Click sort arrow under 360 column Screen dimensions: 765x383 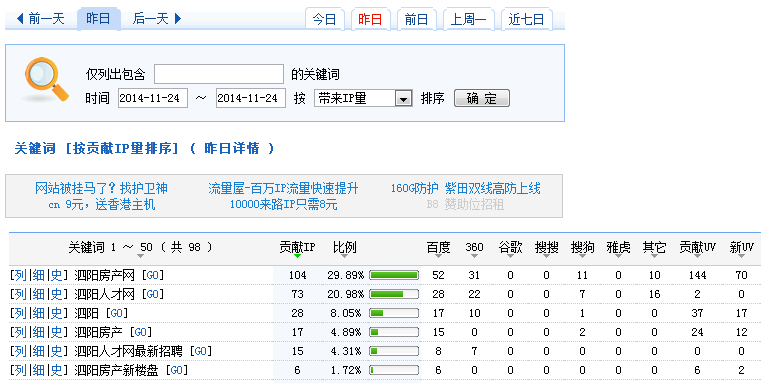474,256
